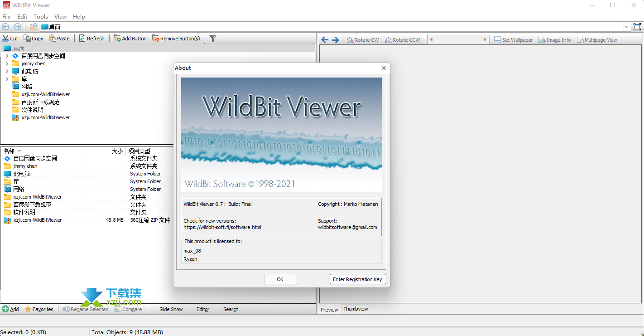Open Image Info in the preview toolbar
The width and height of the screenshot is (644, 336).
[555, 40]
